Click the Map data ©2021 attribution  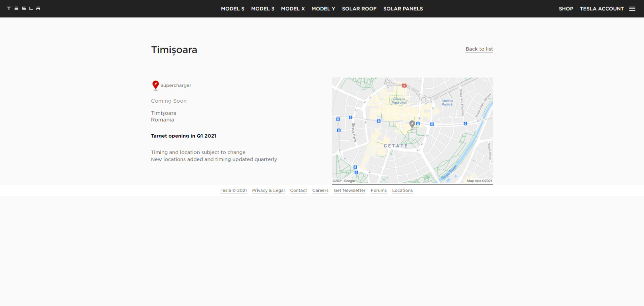coord(480,181)
